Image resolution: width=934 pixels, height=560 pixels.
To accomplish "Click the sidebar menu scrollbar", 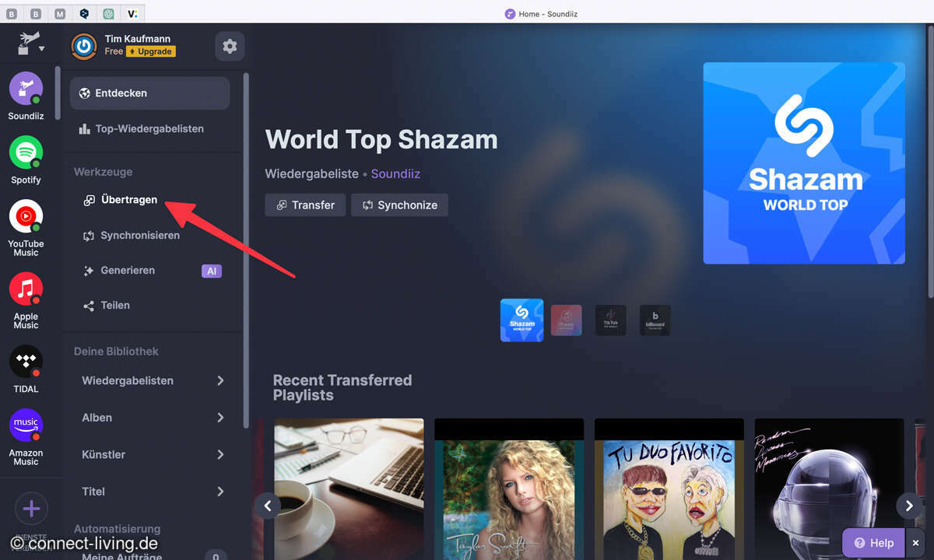I will [x=246, y=249].
